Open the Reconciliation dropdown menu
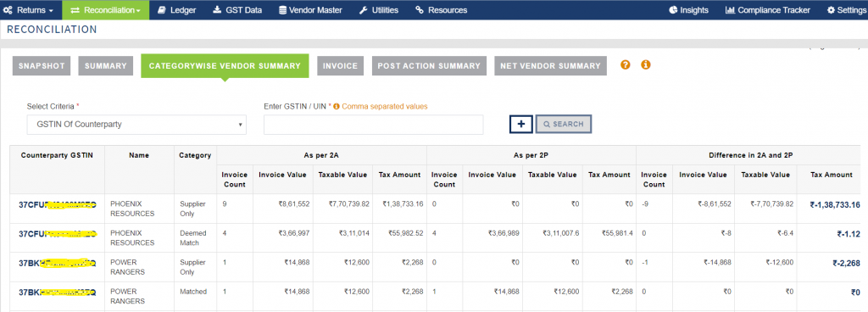This screenshot has height=312, width=868. (x=105, y=10)
